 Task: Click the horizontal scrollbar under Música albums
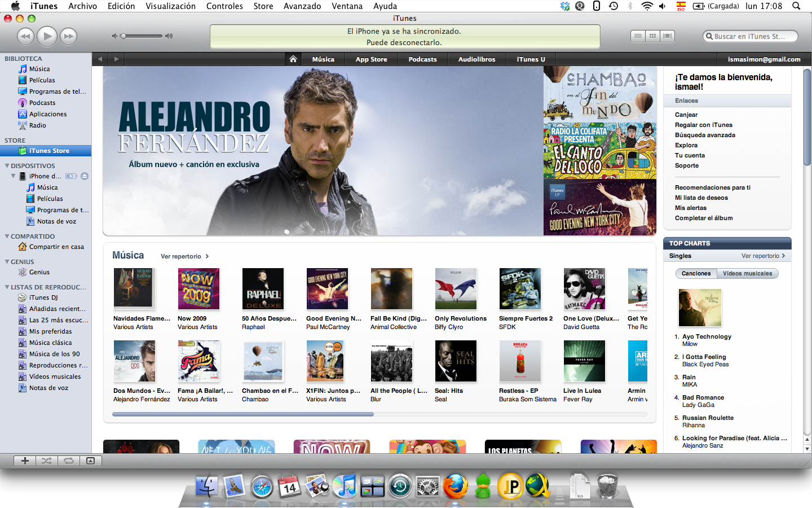pyautogui.click(x=243, y=414)
